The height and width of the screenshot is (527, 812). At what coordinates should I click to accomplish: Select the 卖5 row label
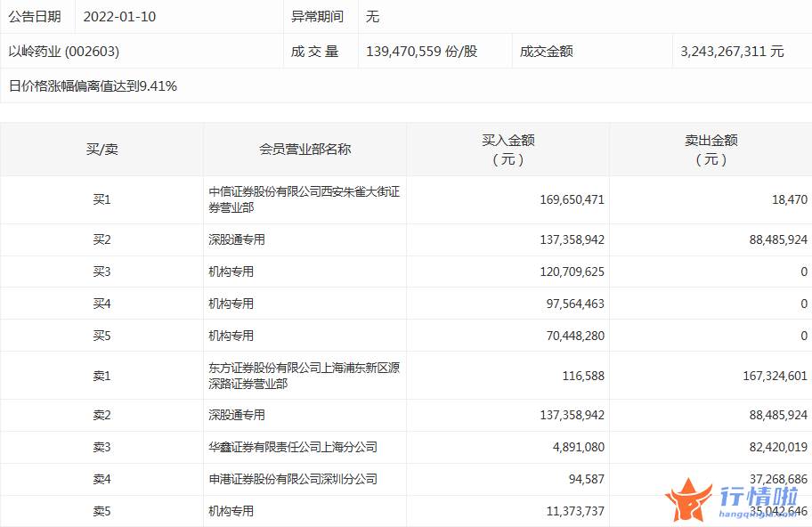[x=102, y=512]
